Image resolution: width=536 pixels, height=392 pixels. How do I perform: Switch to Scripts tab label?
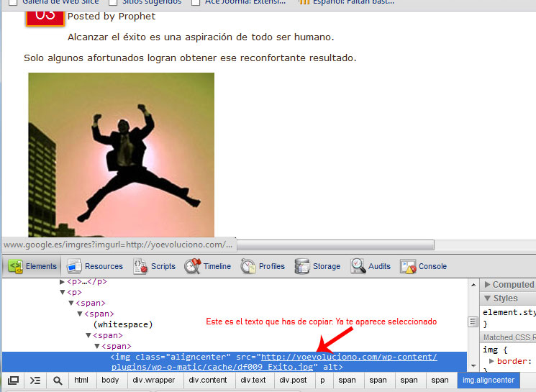[163, 266]
